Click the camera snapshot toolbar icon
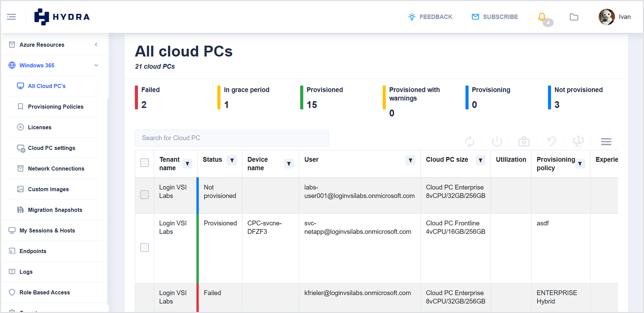This screenshot has height=313, width=644. pyautogui.click(x=524, y=141)
